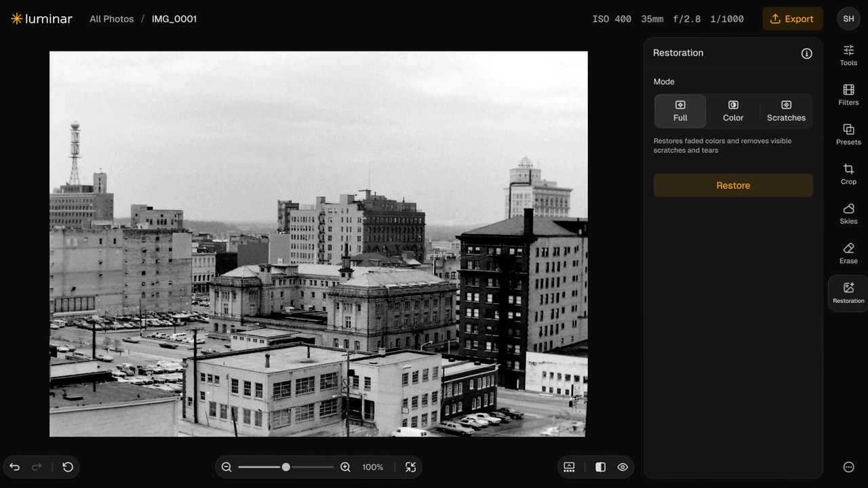This screenshot has width=868, height=488.
Task: Click the cityscape photo canvas
Action: coord(319,244)
